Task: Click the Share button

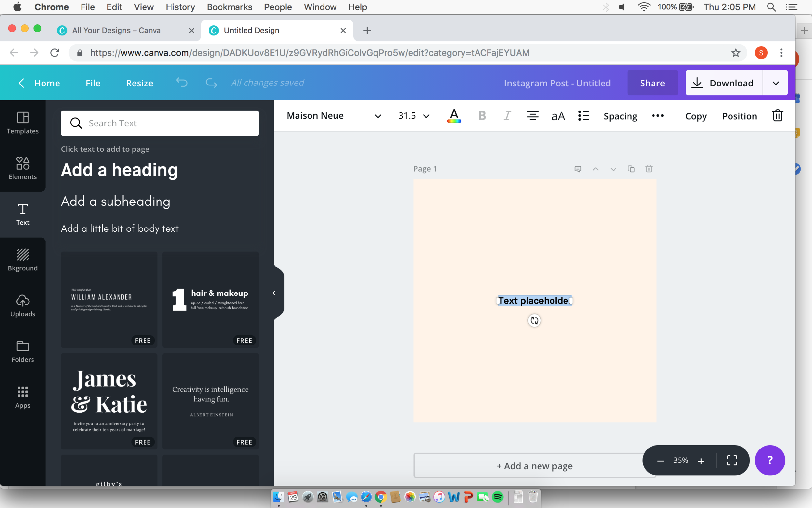Action: click(x=652, y=83)
